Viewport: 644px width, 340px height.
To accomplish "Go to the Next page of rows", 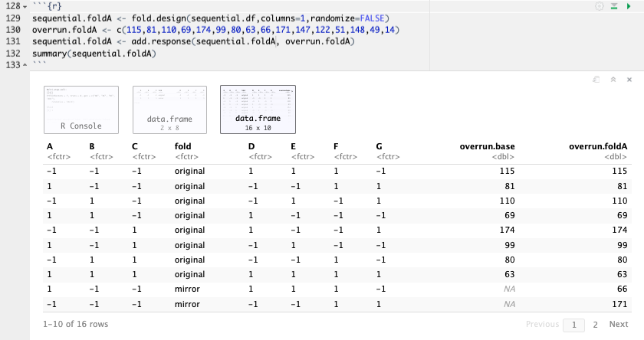I will 618,325.
